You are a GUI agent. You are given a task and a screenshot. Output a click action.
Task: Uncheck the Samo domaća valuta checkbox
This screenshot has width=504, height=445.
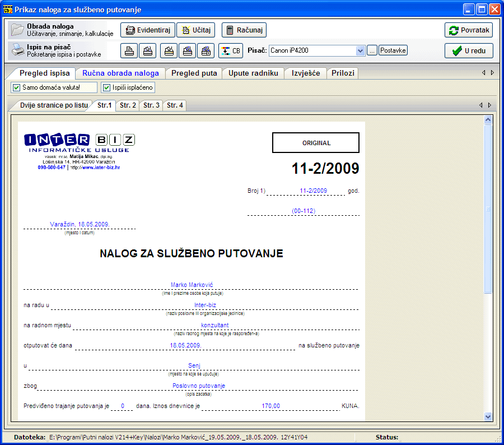16,87
